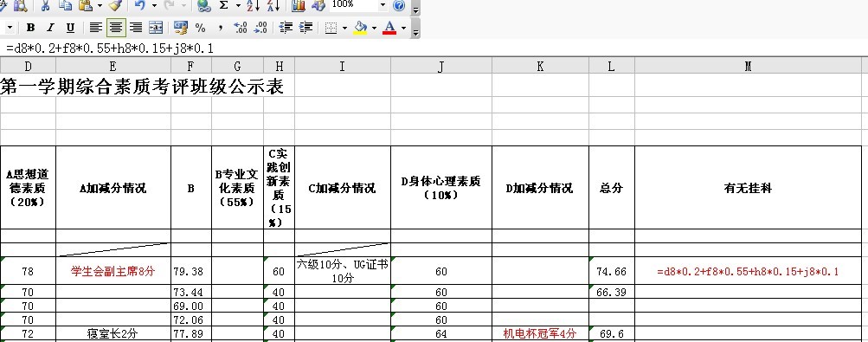This screenshot has height=342, width=868.
Task: Activate the Format Painter brush
Action: (x=115, y=5)
